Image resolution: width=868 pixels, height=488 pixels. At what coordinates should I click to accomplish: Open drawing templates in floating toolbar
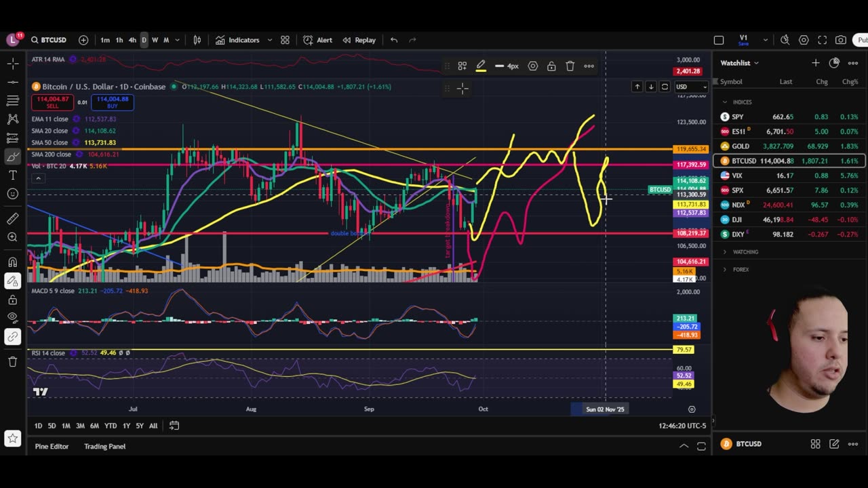coord(462,66)
